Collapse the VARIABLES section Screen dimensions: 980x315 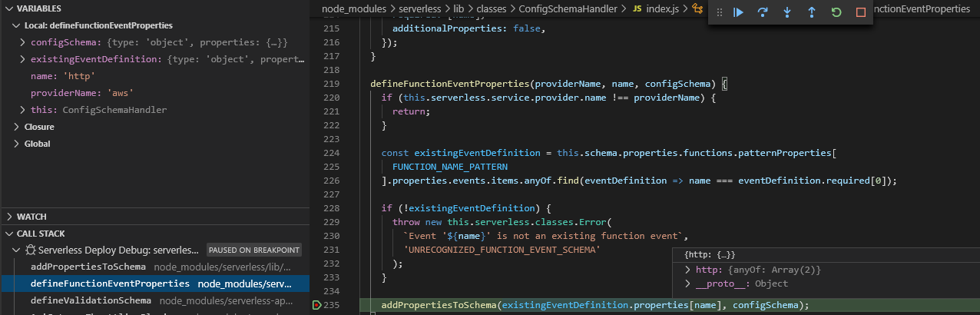[x=8, y=8]
